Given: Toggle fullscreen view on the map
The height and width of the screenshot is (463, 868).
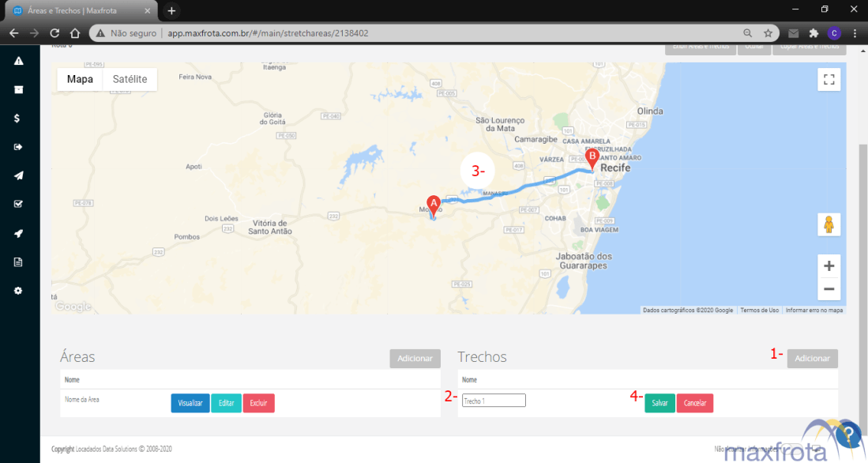Looking at the screenshot, I should tap(829, 79).
